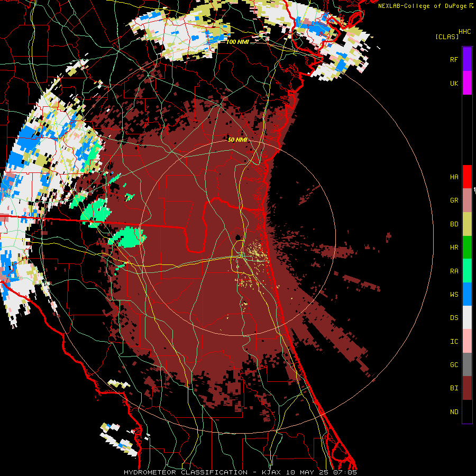Image resolution: width=476 pixels, height=476 pixels.
Task: Click the DS legend label
Action: pos(454,318)
